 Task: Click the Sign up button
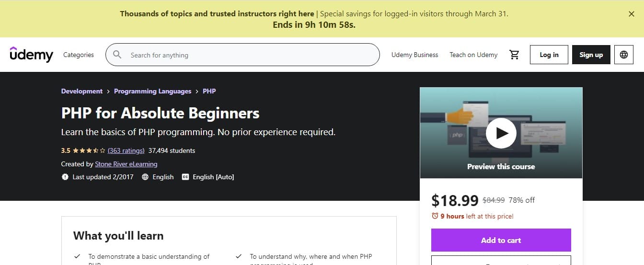[x=591, y=55]
